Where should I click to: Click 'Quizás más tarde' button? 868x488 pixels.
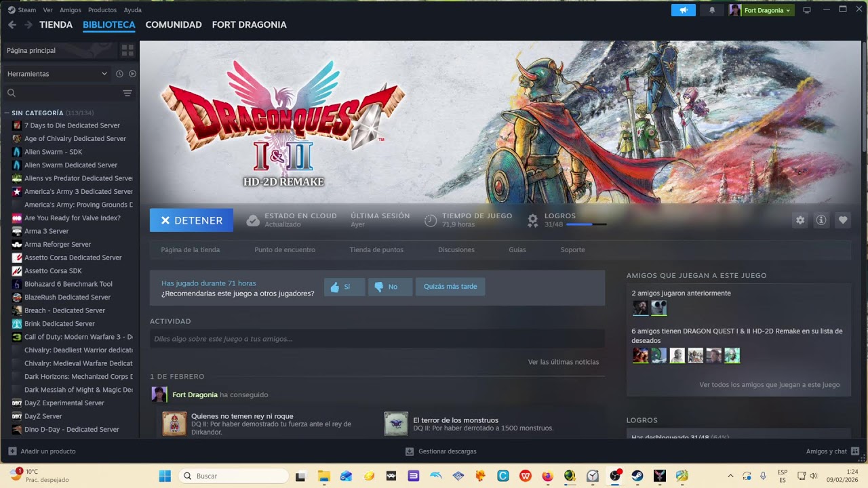point(450,287)
